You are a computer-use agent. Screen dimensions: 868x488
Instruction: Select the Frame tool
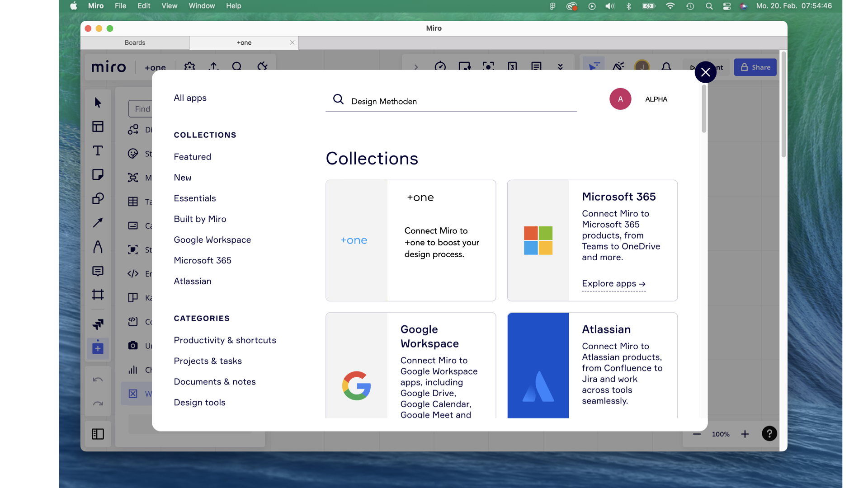(x=98, y=295)
